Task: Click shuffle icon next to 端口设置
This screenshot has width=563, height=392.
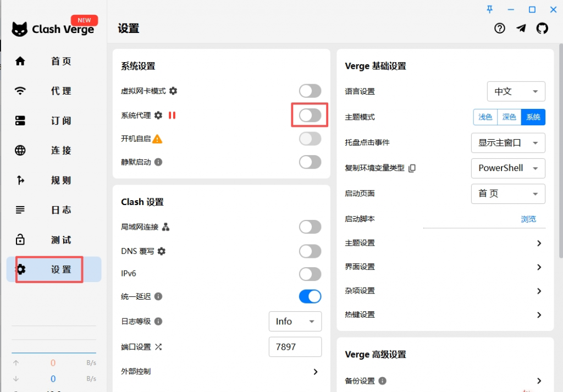Action: tap(158, 347)
